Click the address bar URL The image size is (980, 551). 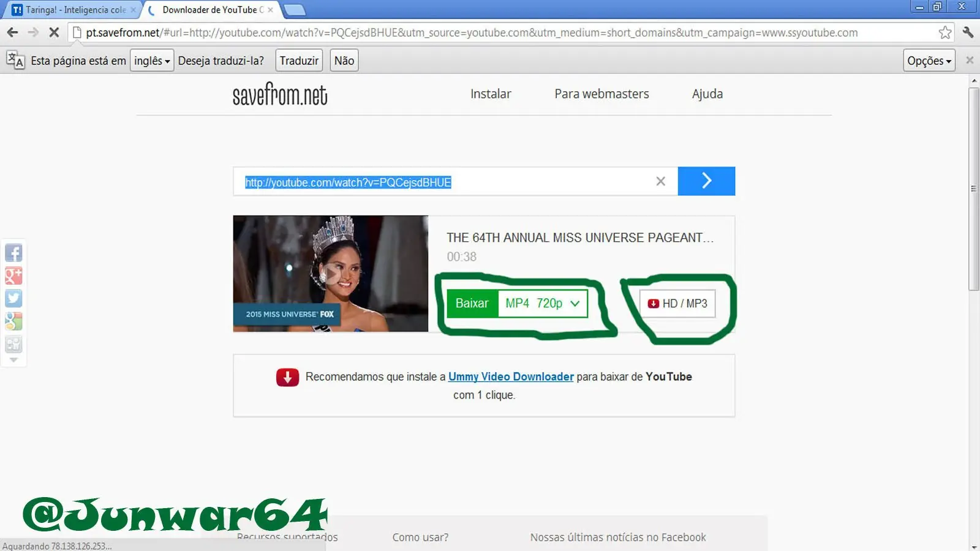pyautogui.click(x=472, y=32)
